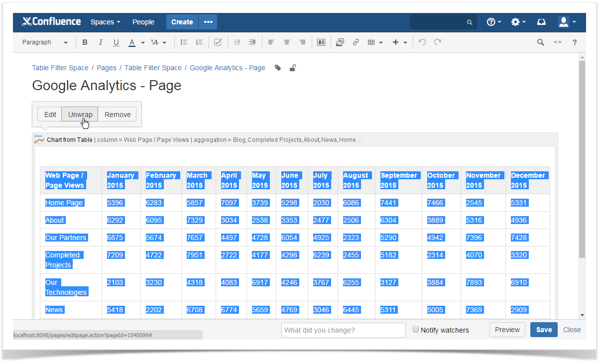
Task: Open page labels tag icon
Action: 278,68
